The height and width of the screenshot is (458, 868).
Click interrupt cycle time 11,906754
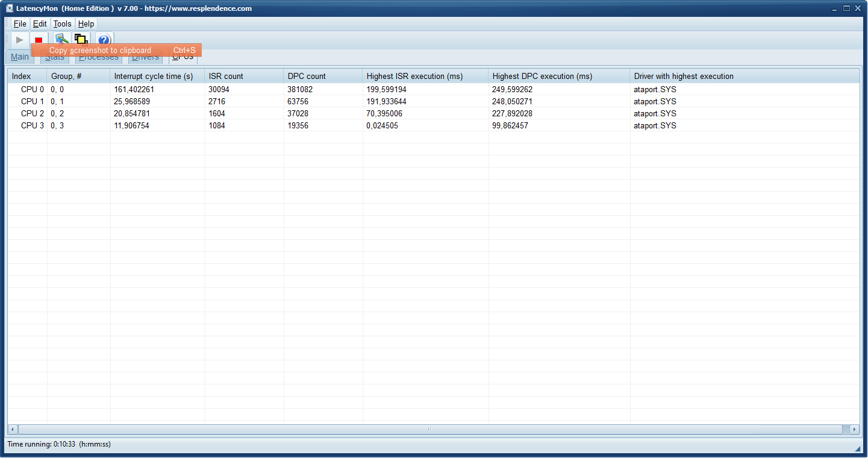coord(131,125)
